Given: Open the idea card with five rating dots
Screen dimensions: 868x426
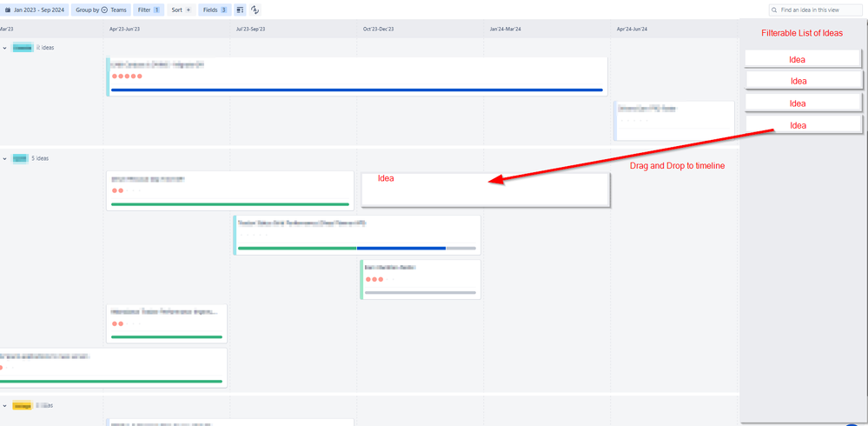Looking at the screenshot, I should click(357, 77).
